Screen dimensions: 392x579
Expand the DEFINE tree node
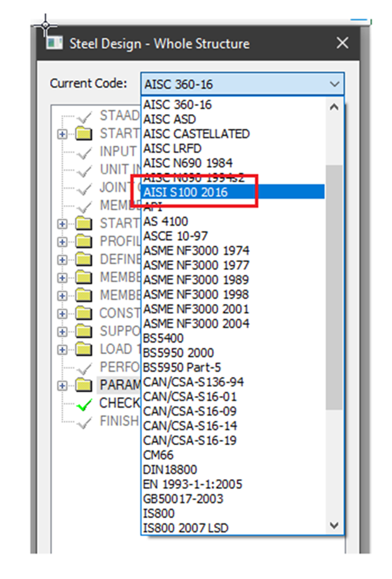pos(62,260)
